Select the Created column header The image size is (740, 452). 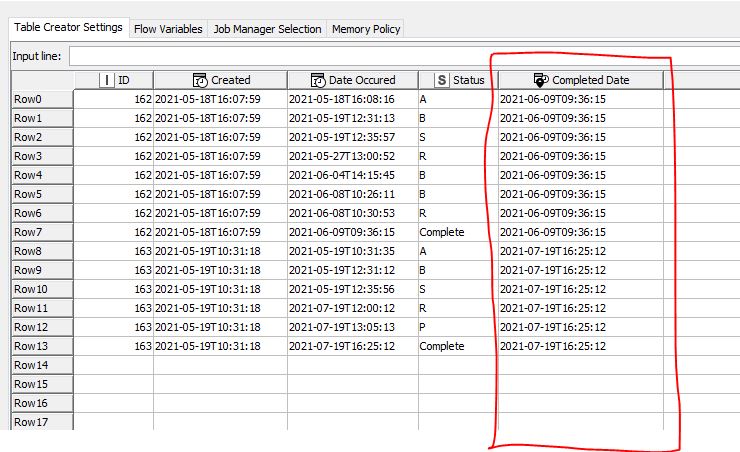[x=220, y=80]
